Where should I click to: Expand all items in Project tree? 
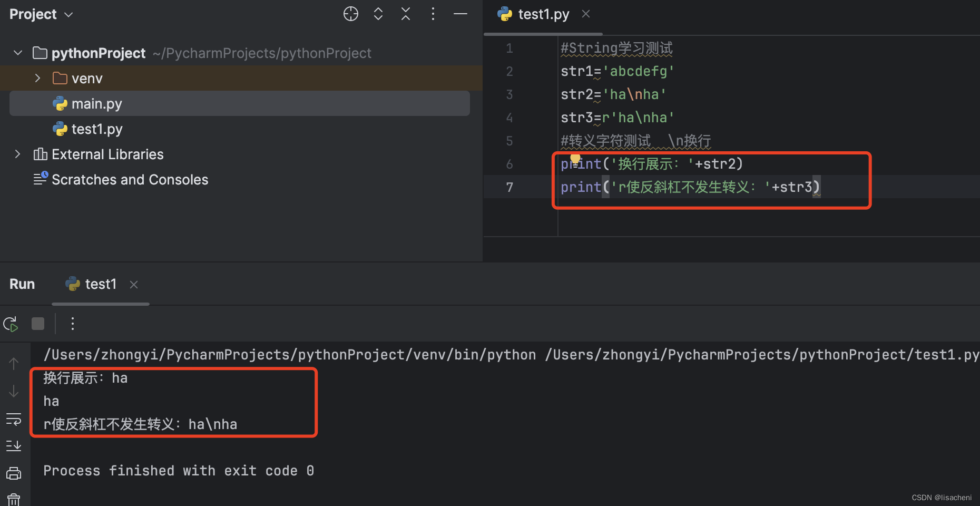pos(378,14)
